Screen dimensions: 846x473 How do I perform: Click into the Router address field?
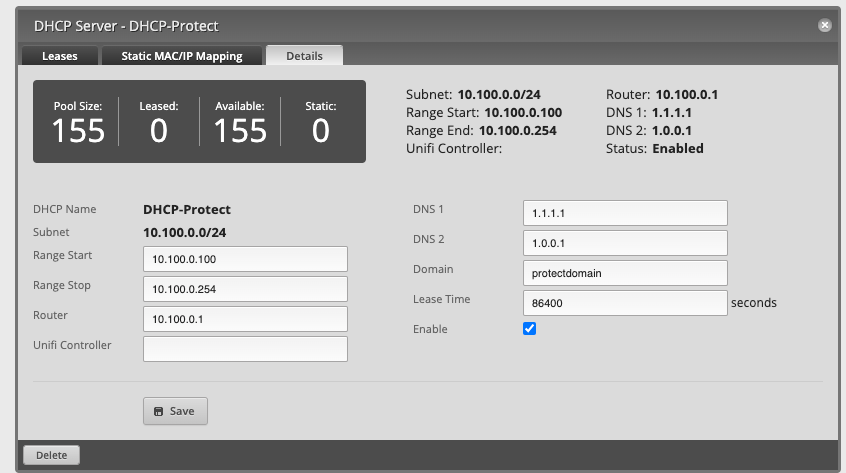pyautogui.click(x=245, y=319)
